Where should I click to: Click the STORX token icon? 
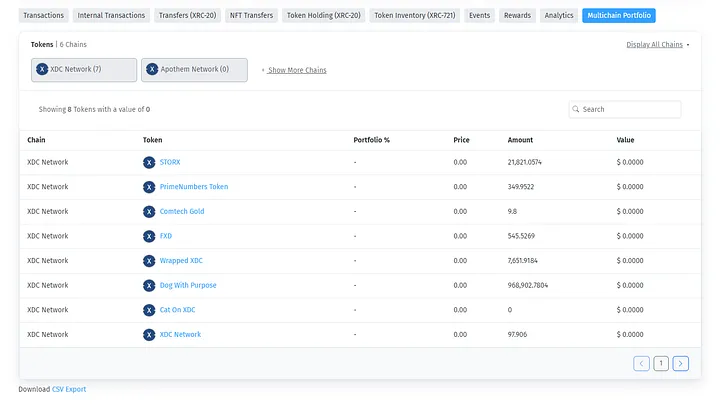pyautogui.click(x=149, y=162)
